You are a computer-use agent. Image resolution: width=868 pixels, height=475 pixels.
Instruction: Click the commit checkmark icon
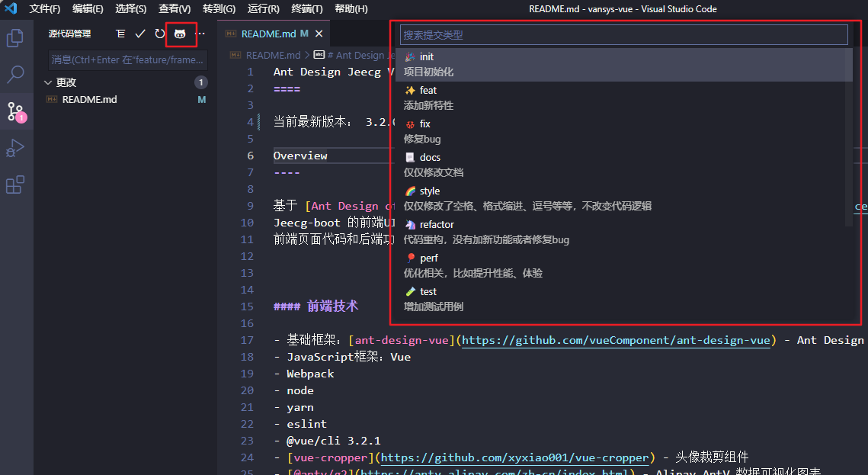pyautogui.click(x=140, y=34)
